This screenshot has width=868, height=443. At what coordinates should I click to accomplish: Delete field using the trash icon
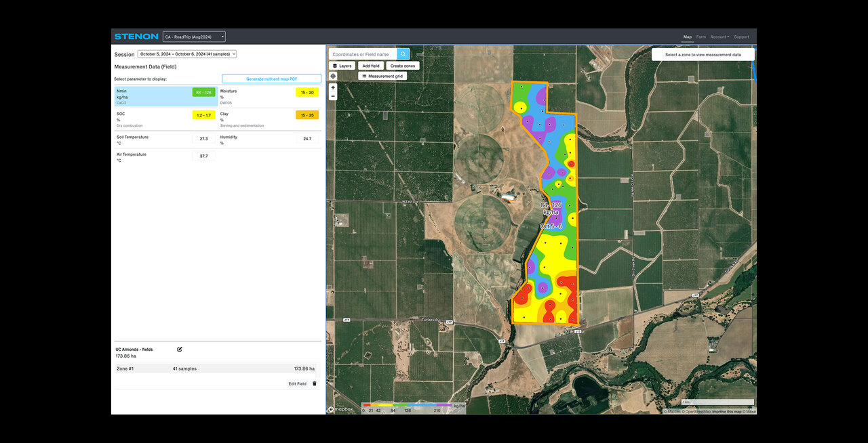tap(314, 383)
